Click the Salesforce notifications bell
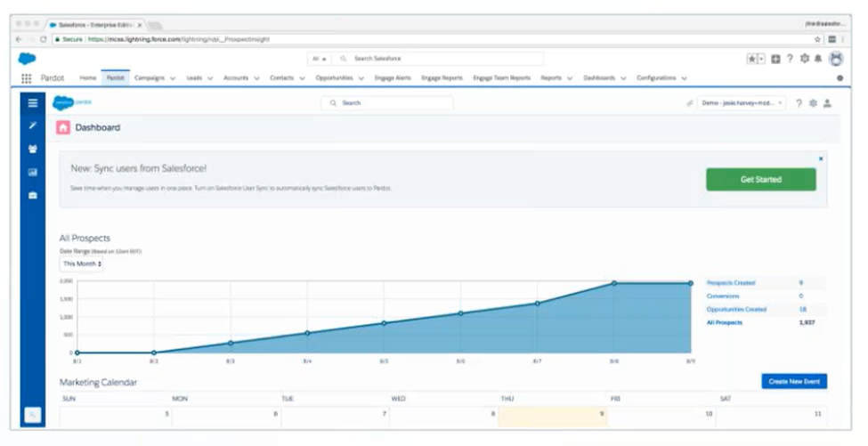 pos(817,59)
